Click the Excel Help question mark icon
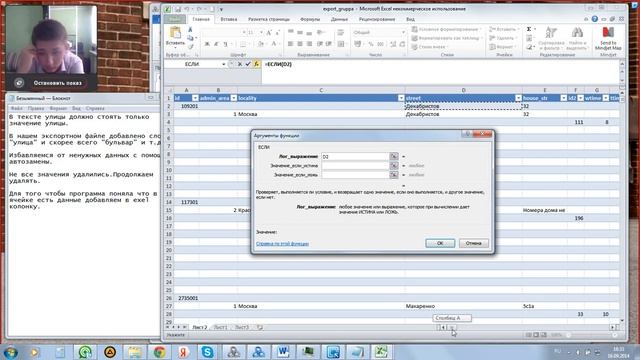The height and width of the screenshot is (360, 640). coord(595,19)
